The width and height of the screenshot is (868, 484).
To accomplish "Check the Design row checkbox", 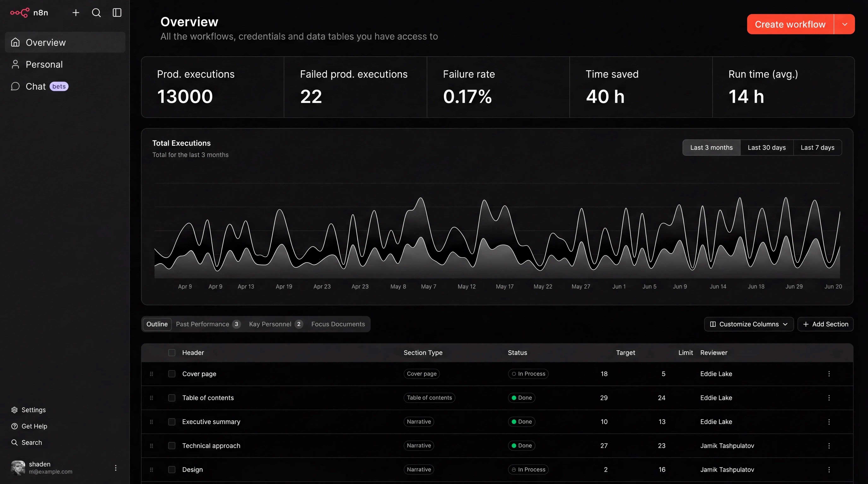I will pyautogui.click(x=172, y=470).
